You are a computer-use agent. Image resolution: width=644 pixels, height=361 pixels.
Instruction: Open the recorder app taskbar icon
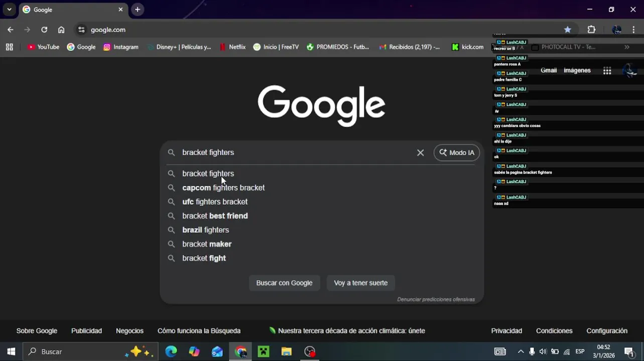(310, 351)
